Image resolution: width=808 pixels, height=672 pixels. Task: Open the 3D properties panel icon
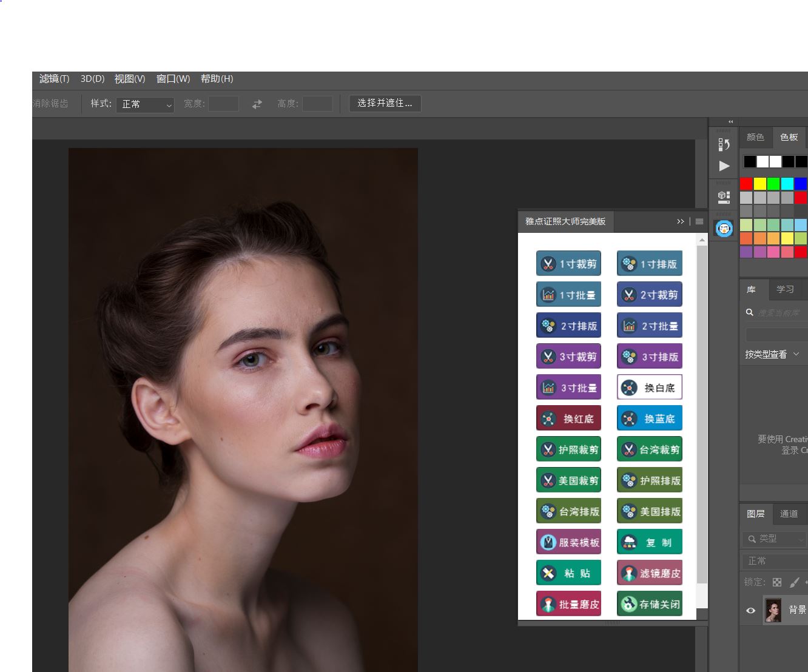point(724,196)
